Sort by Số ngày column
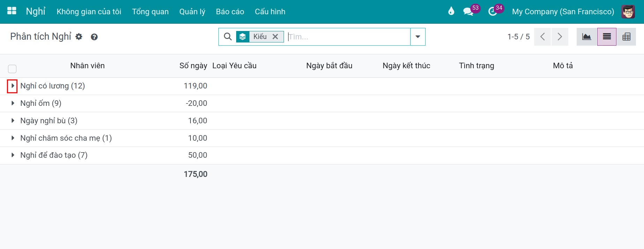Image resolution: width=644 pixels, height=249 pixels. (x=193, y=65)
